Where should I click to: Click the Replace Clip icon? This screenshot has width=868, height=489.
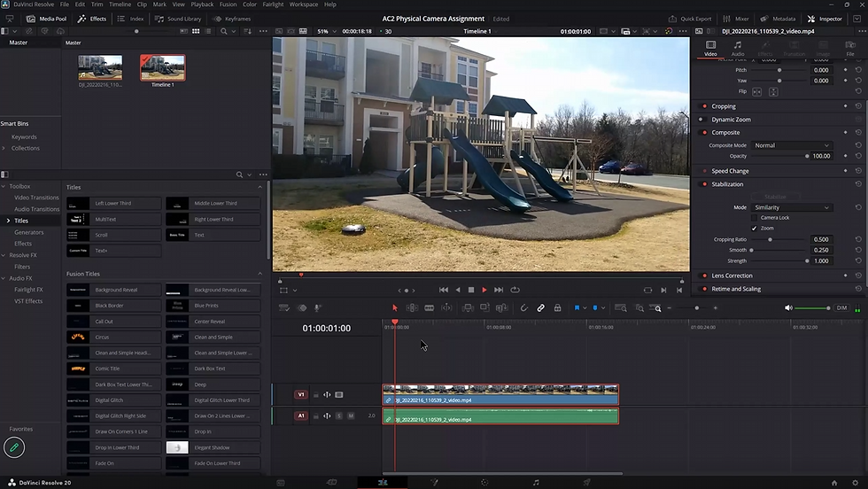click(x=502, y=308)
